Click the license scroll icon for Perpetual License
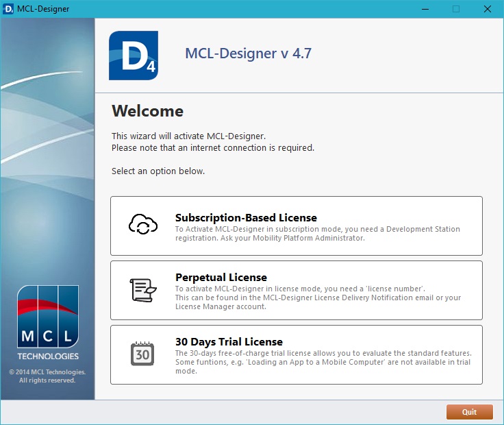The height and width of the screenshot is (425, 504). pyautogui.click(x=143, y=290)
